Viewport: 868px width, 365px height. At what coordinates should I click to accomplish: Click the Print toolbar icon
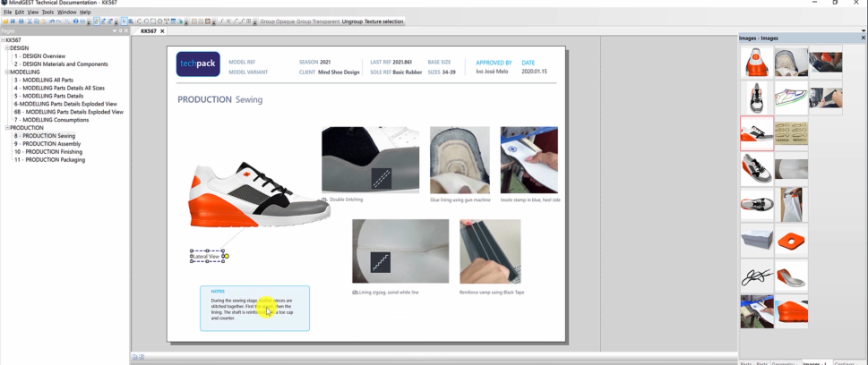click(21, 21)
